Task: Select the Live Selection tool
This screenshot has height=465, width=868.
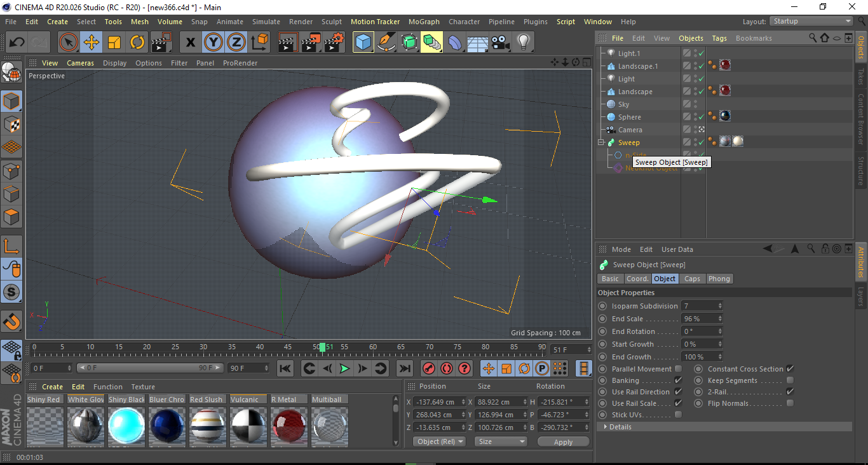Action: [x=69, y=43]
